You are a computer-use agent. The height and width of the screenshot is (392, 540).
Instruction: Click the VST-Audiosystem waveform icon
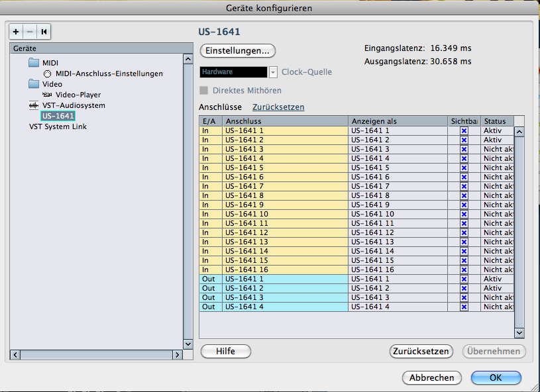(x=33, y=105)
